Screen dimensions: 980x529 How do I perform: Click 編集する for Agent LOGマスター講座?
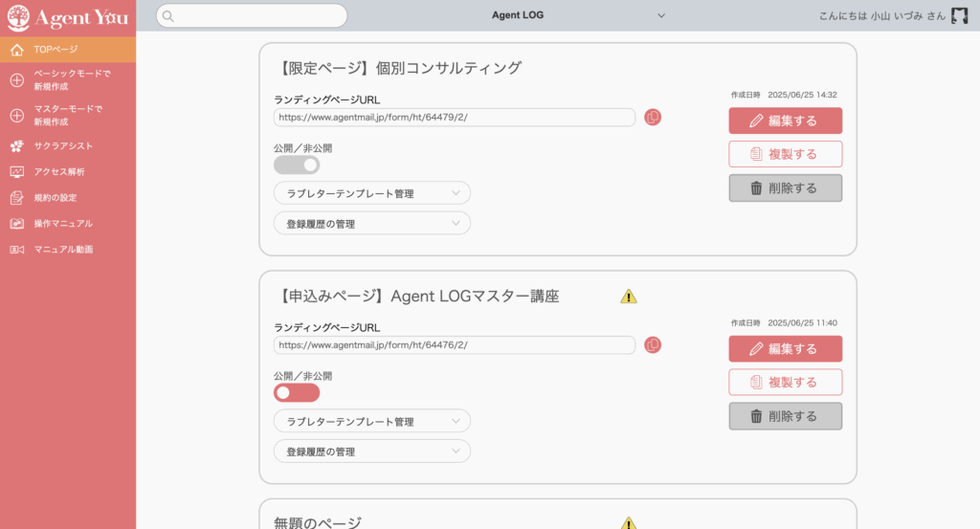[x=785, y=348]
